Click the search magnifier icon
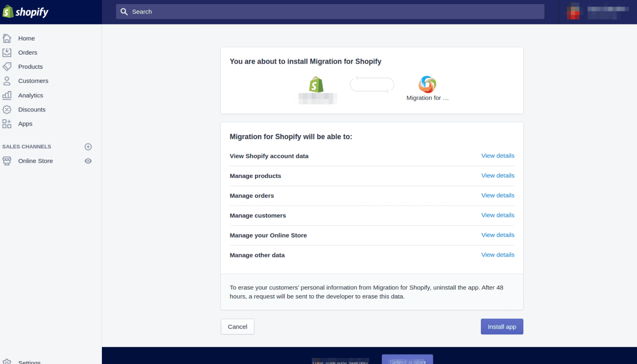Image resolution: width=637 pixels, height=364 pixels. 124,12
